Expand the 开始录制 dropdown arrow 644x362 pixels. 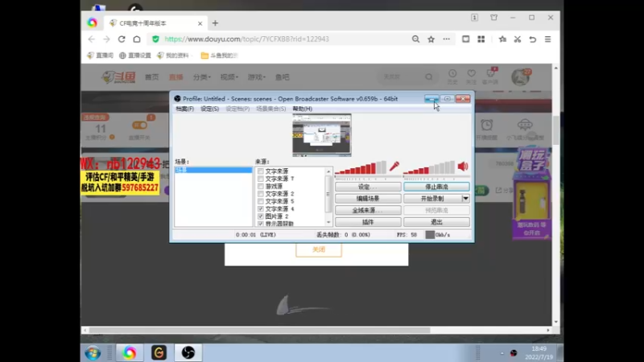click(465, 198)
